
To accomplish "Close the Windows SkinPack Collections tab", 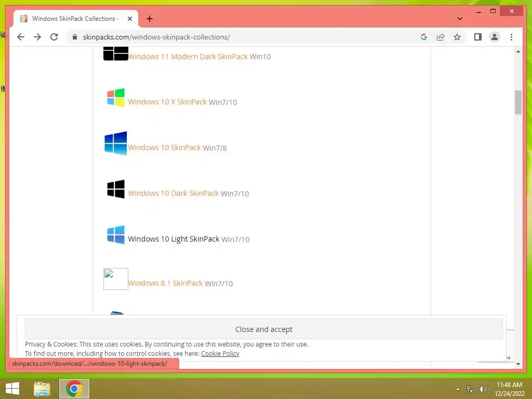I will (129, 19).
